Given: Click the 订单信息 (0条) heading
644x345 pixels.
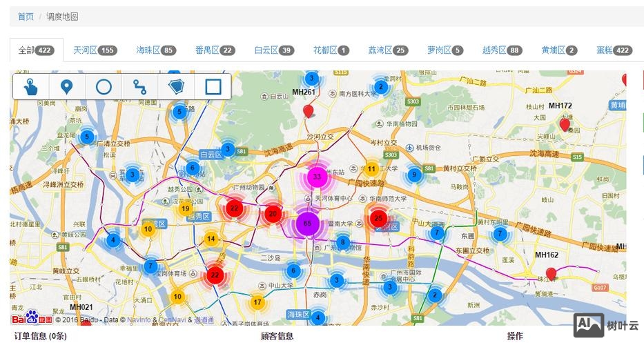Looking at the screenshot, I should click(40, 336).
